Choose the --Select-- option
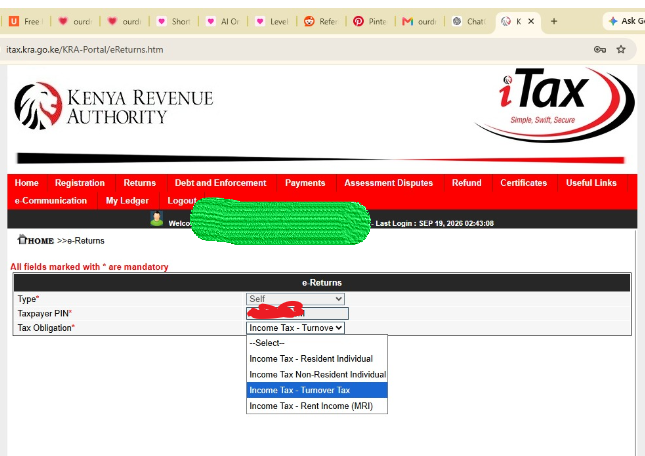 point(317,343)
